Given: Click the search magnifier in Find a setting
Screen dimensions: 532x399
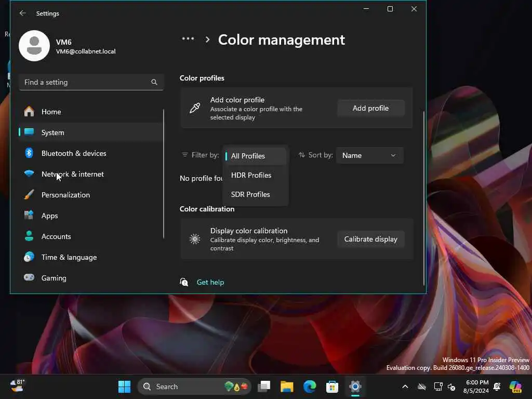Looking at the screenshot, I should 154,82.
